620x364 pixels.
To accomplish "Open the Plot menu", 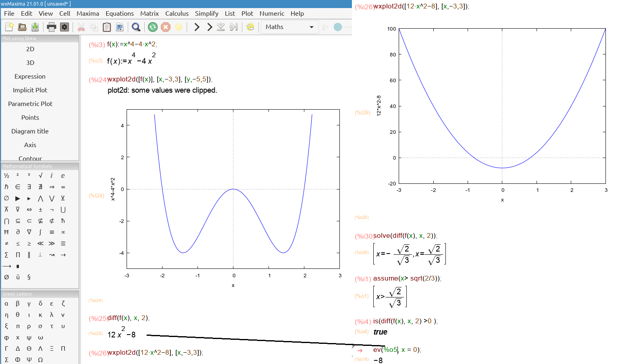I will (x=247, y=13).
